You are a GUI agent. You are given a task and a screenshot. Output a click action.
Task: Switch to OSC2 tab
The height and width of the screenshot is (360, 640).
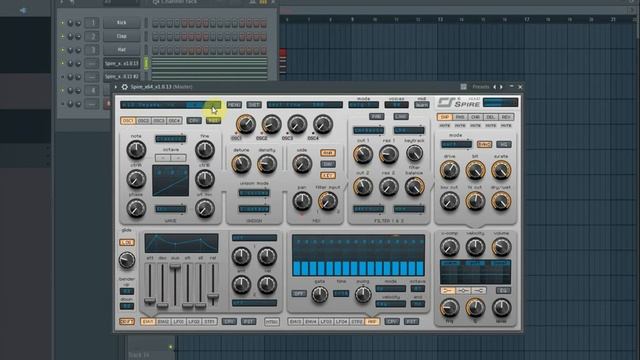pyautogui.click(x=143, y=121)
